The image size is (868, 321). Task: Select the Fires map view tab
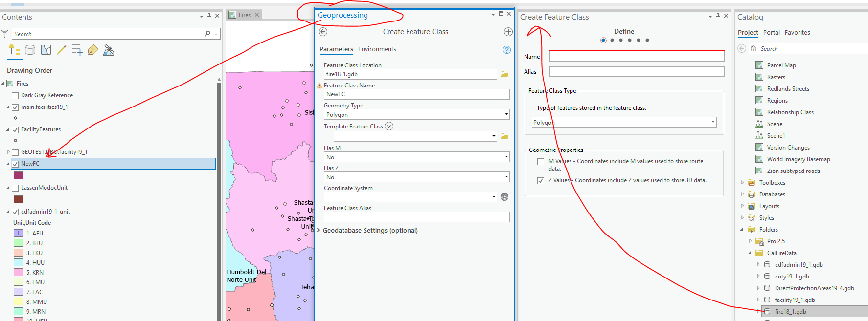click(x=245, y=15)
